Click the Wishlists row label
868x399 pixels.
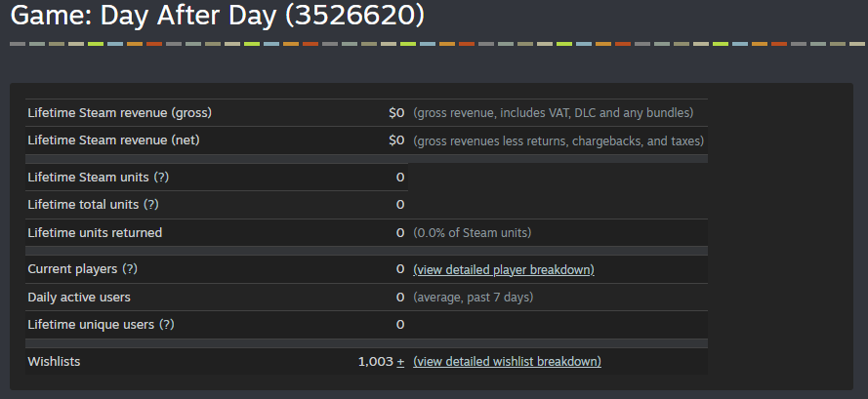click(x=54, y=362)
